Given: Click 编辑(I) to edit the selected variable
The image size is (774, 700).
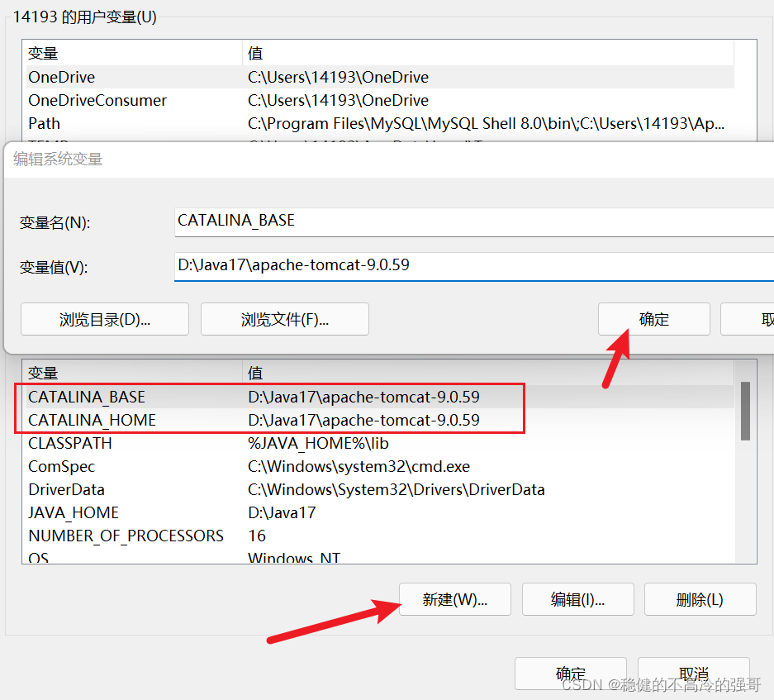Looking at the screenshot, I should tap(577, 599).
